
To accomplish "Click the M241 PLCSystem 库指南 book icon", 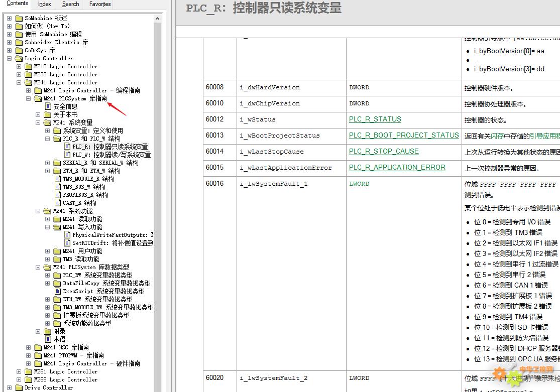I will tap(38, 98).
